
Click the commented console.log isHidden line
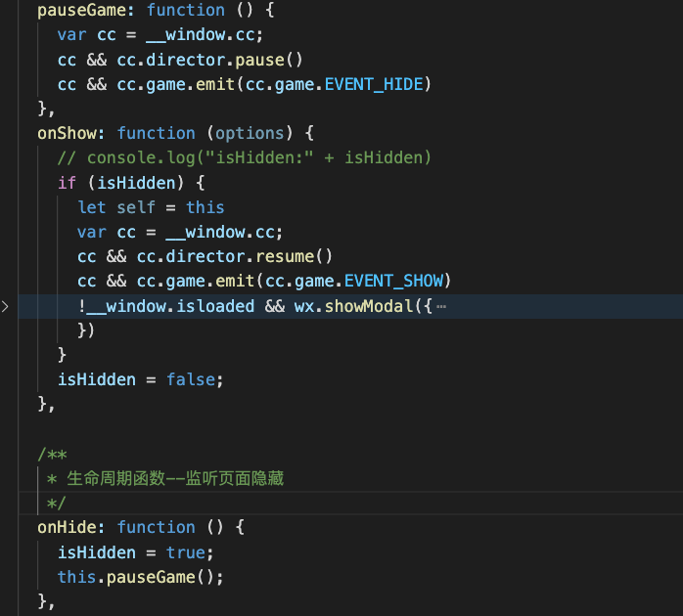pyautogui.click(x=245, y=157)
